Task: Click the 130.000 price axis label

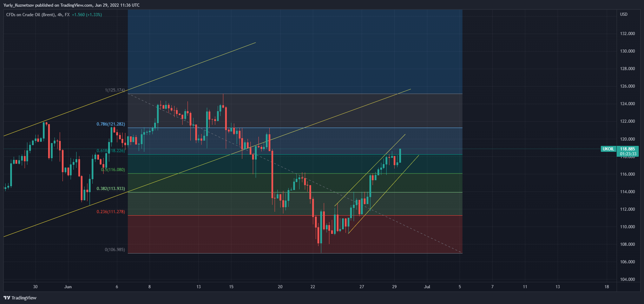Action: [627, 51]
